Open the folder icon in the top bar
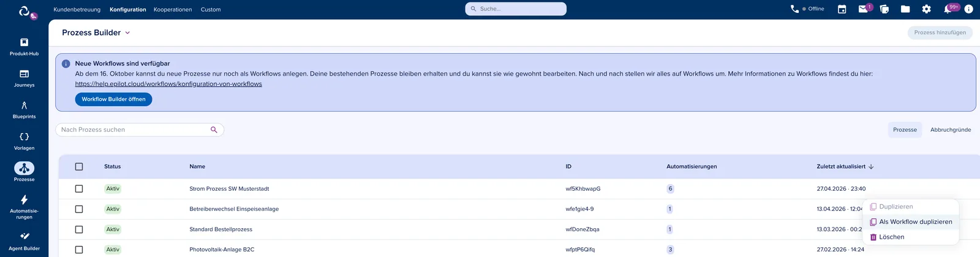The height and width of the screenshot is (257, 980). 905,9
